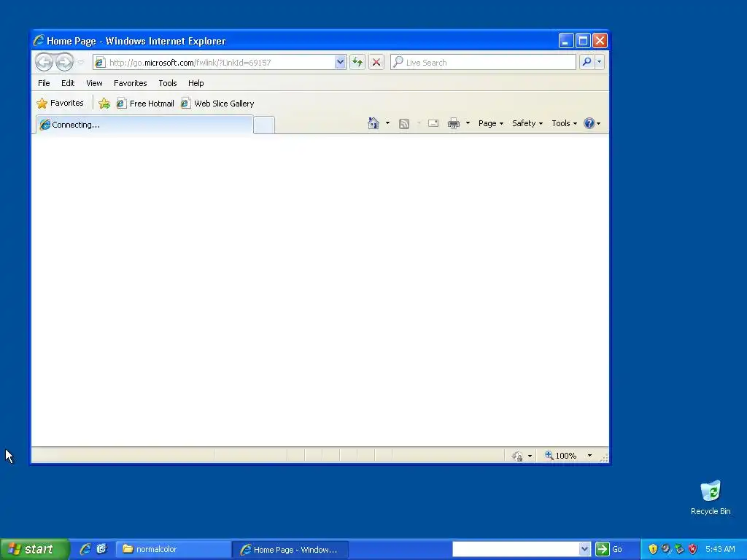Open a new blank tab
Image resolution: width=747 pixels, height=560 pixels.
click(264, 125)
